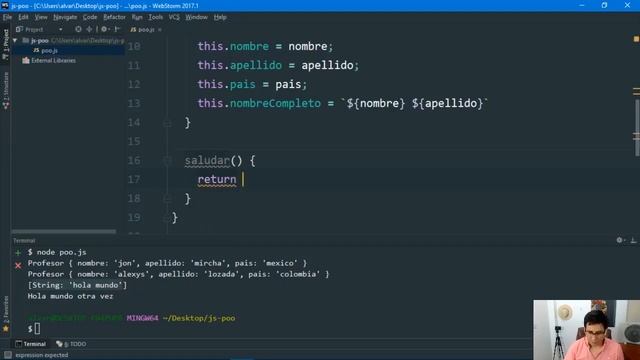The height and width of the screenshot is (360, 640).
Task: Open the Edit menu
Action: click(x=23, y=17)
